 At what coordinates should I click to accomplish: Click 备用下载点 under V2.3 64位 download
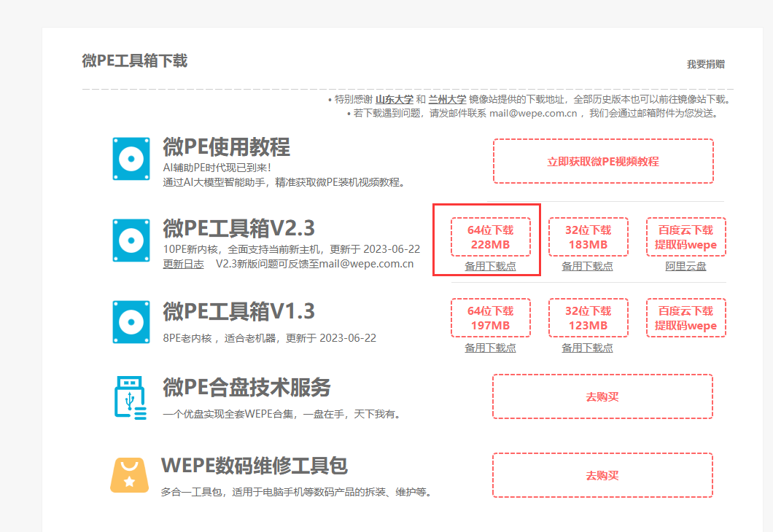tap(490, 267)
